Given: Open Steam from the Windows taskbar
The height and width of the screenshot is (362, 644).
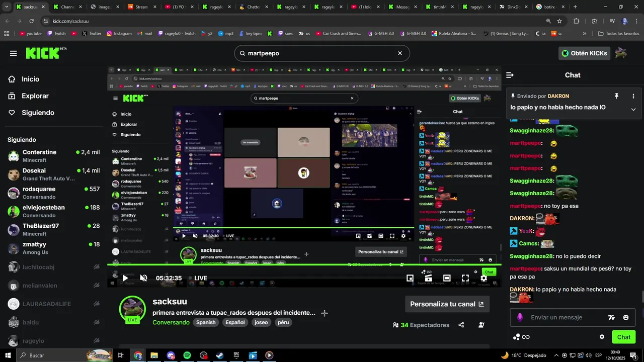Looking at the screenshot, I should (220, 355).
